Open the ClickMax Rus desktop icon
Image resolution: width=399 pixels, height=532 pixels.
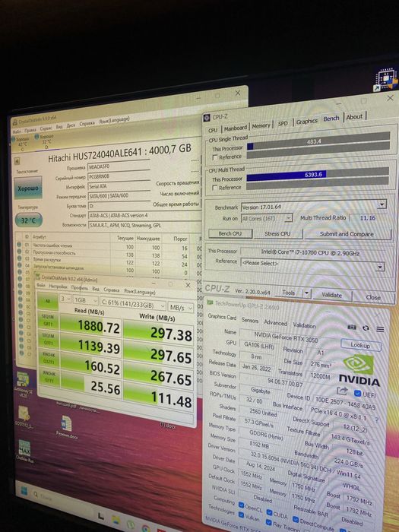(x=24, y=448)
